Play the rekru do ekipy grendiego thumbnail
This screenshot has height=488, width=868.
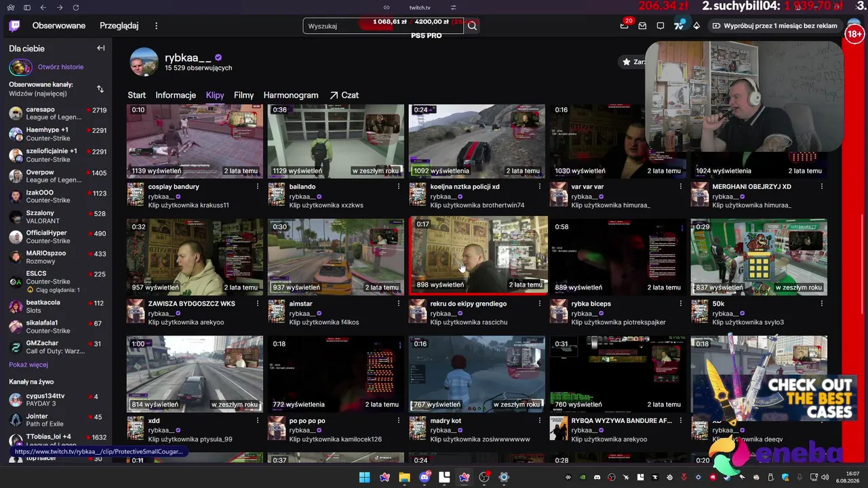point(477,257)
